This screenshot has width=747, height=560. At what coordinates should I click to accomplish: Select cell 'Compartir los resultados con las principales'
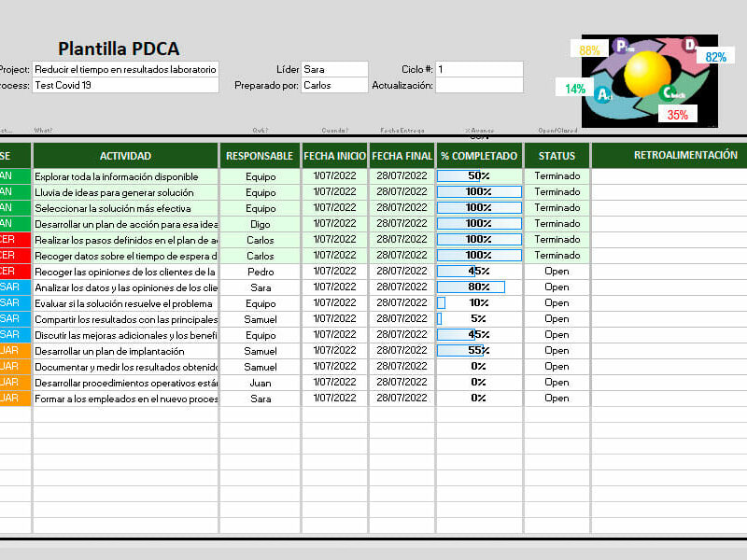126,319
